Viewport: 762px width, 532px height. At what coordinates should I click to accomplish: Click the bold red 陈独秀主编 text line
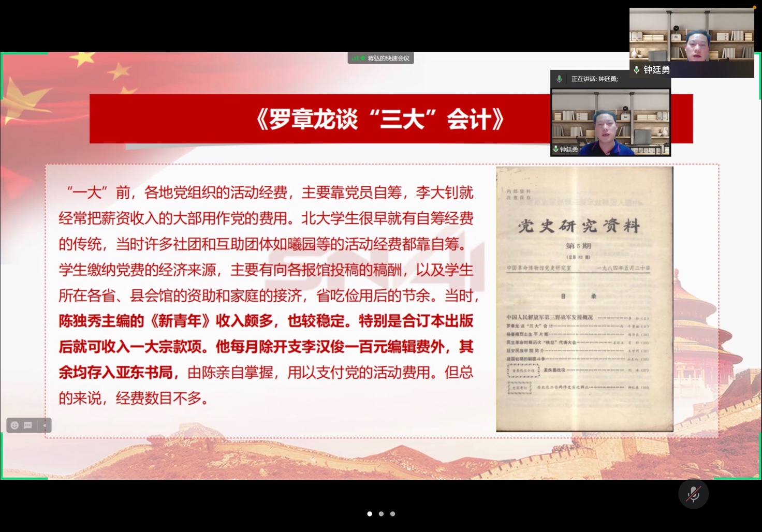coord(266,321)
